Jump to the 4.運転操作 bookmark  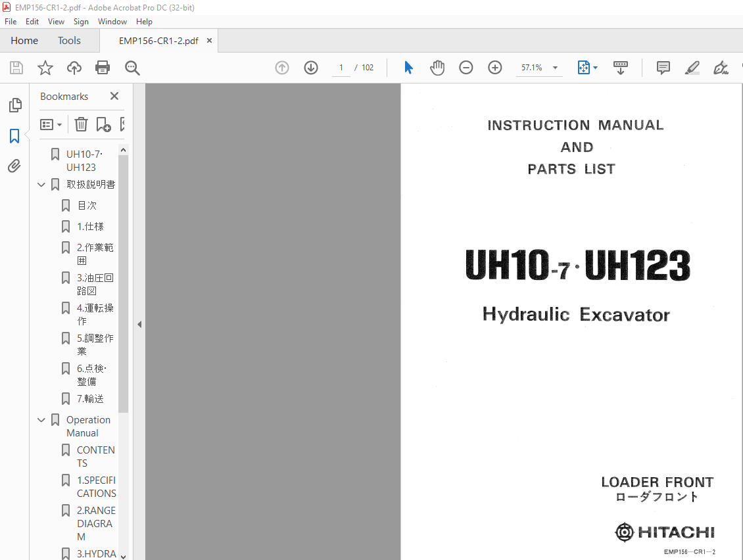[95, 315]
